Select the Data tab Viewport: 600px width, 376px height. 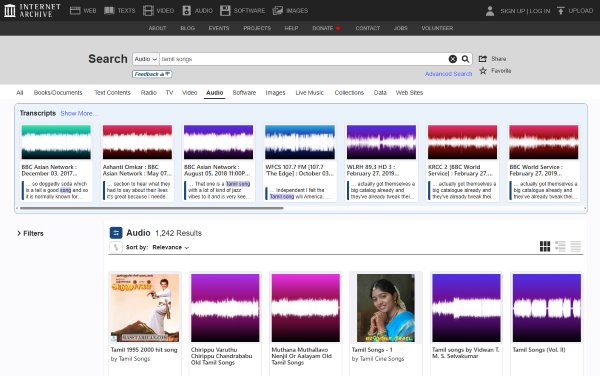(x=380, y=93)
